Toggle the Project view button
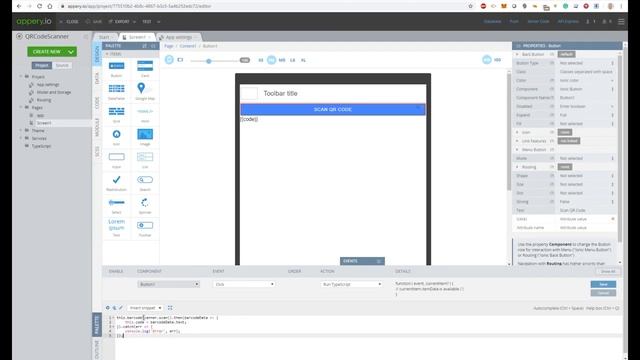The height and width of the screenshot is (360, 640). [42, 65]
